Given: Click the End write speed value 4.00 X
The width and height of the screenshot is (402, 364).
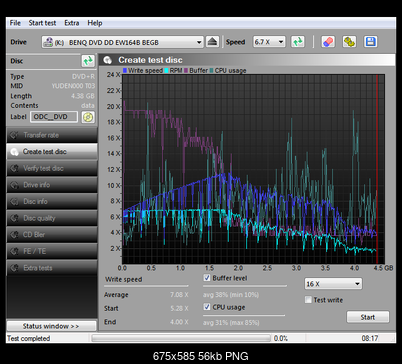Looking at the screenshot, I should point(179,322).
